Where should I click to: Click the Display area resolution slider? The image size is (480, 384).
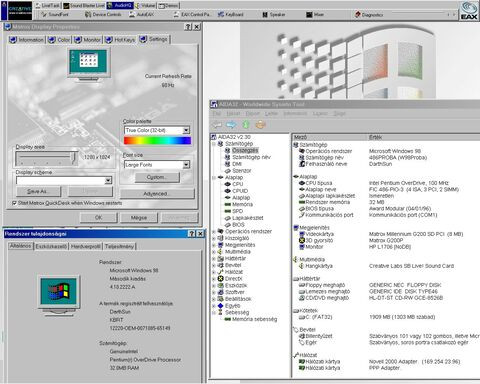pyautogui.click(x=46, y=158)
